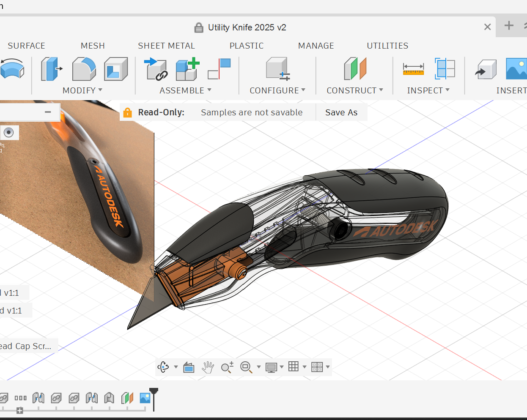Click the Grid and Snaps icon
527x420 pixels.
[x=294, y=367]
